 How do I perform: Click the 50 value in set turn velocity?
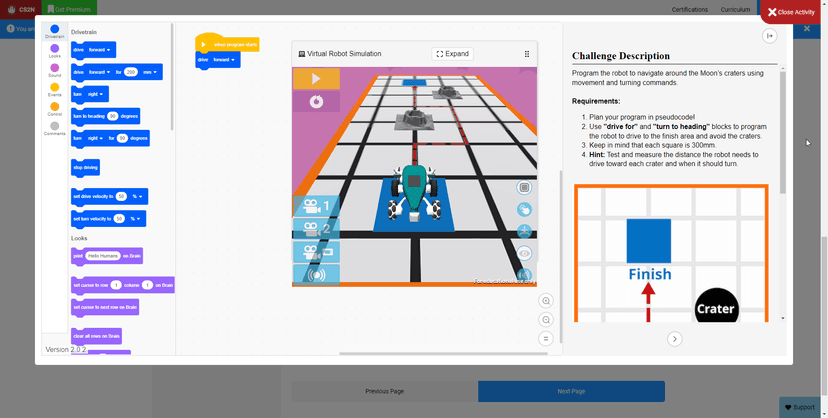[x=119, y=218]
